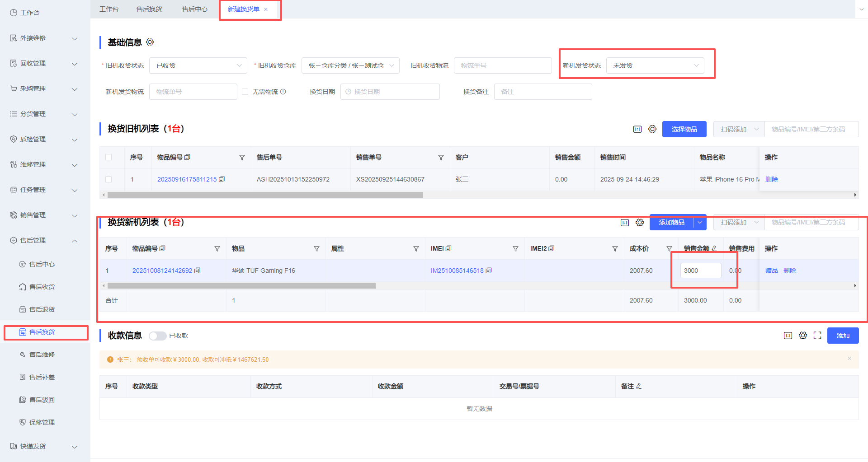Select the first row checkbox in old device list

(108, 179)
